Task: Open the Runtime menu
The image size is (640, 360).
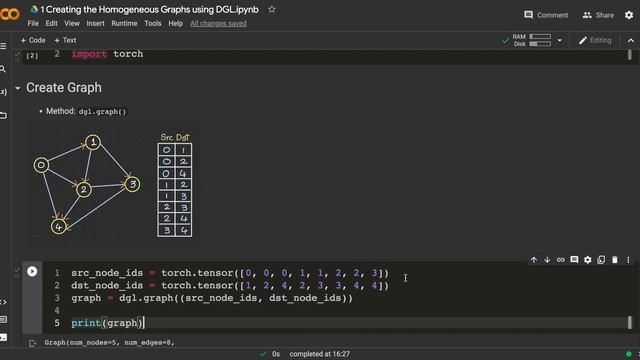Action: (x=124, y=23)
